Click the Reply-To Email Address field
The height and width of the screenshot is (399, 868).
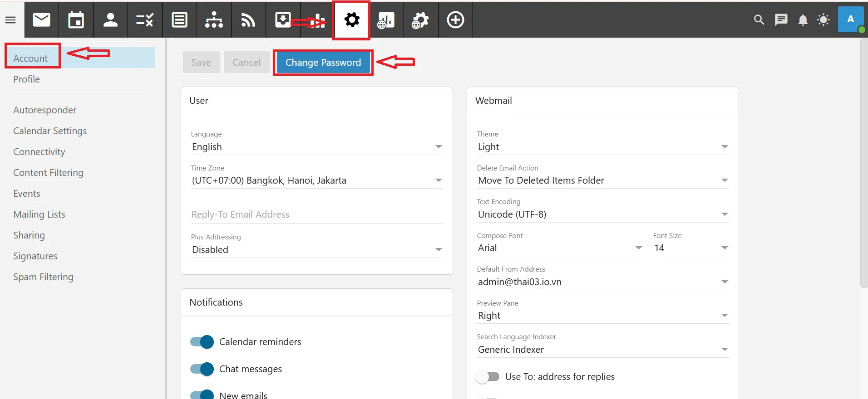316,214
